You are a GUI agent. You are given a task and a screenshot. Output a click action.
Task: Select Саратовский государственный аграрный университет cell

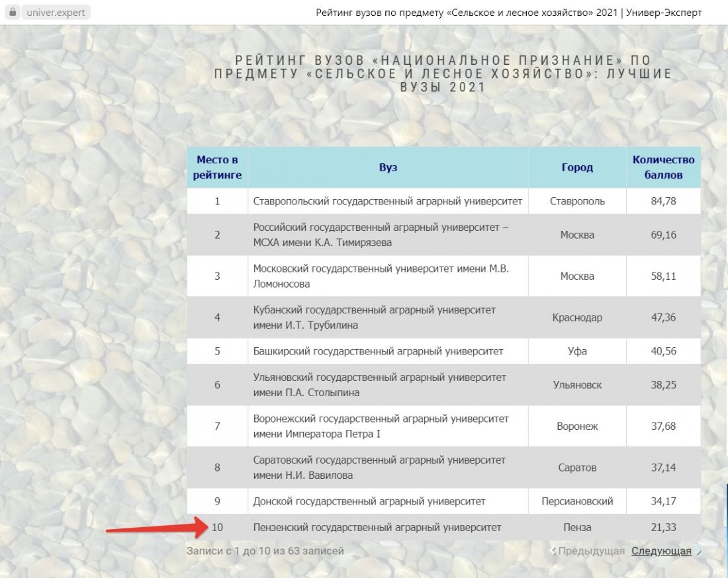(388, 468)
